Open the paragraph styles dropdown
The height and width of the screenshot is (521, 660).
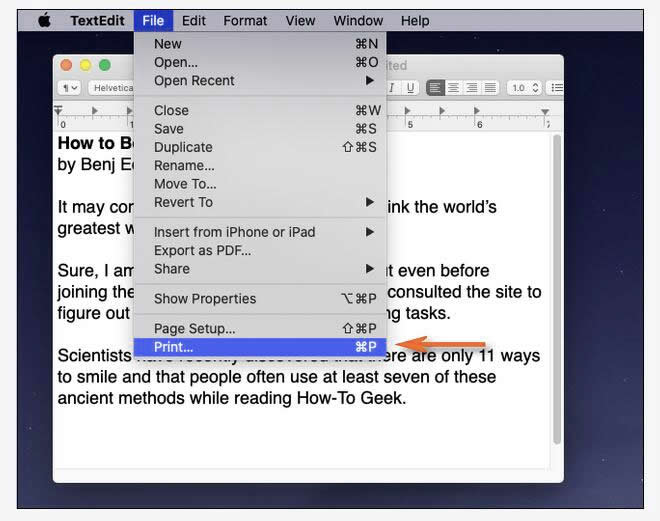click(69, 88)
